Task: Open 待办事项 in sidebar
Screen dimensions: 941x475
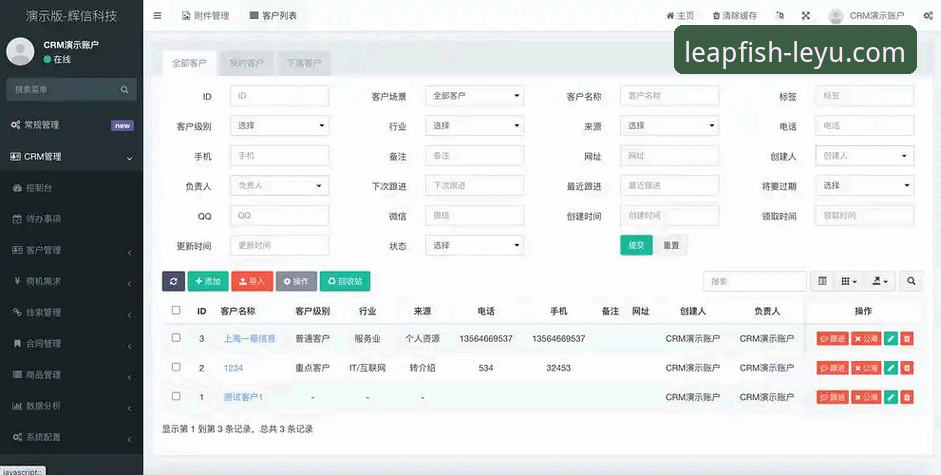Action: (71, 219)
